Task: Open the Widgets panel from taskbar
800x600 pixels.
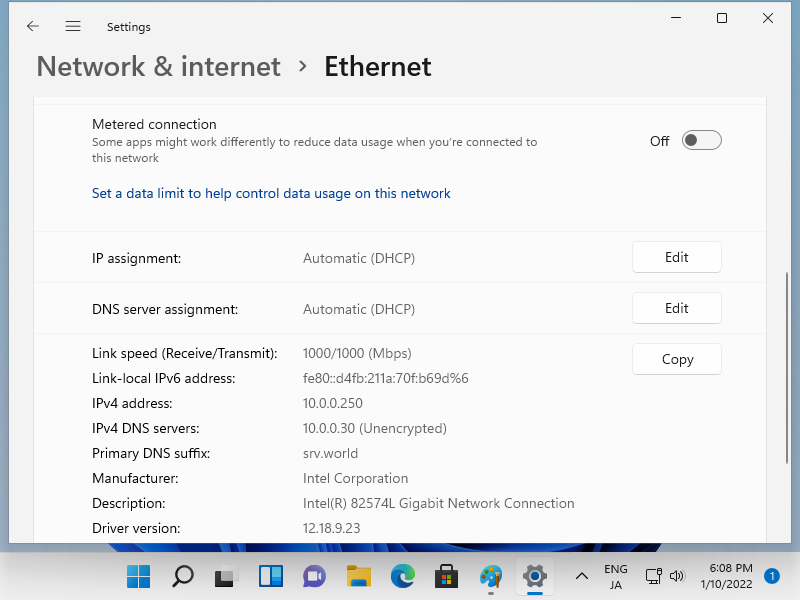Action: tap(271, 576)
